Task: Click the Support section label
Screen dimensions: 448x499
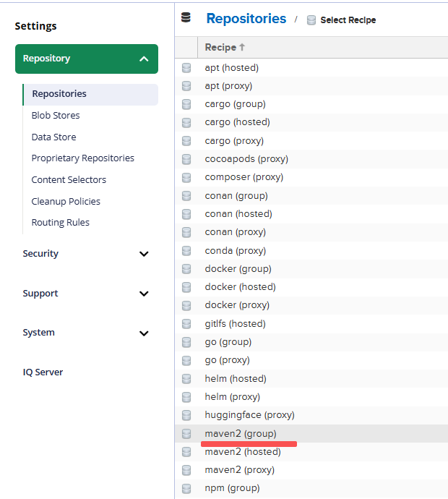Action: click(40, 293)
